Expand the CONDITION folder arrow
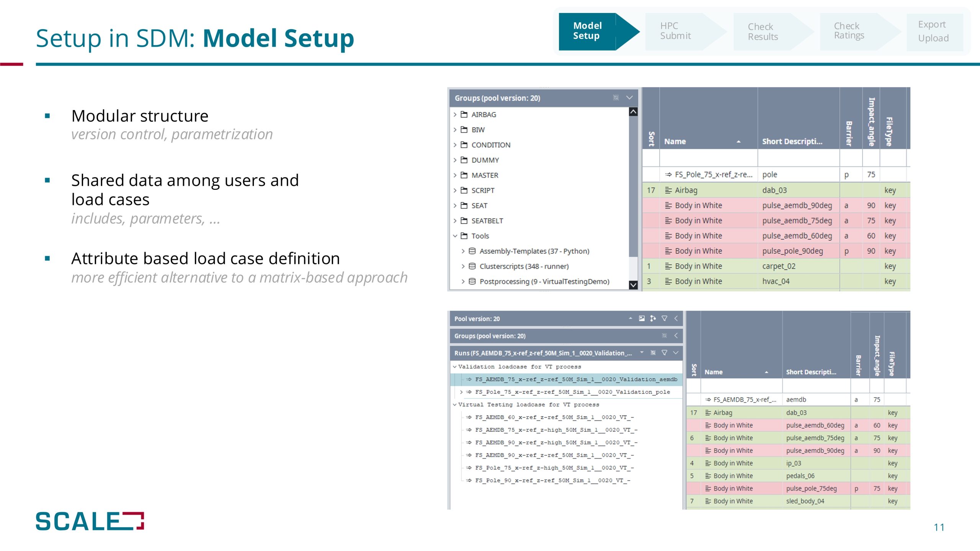 point(455,145)
